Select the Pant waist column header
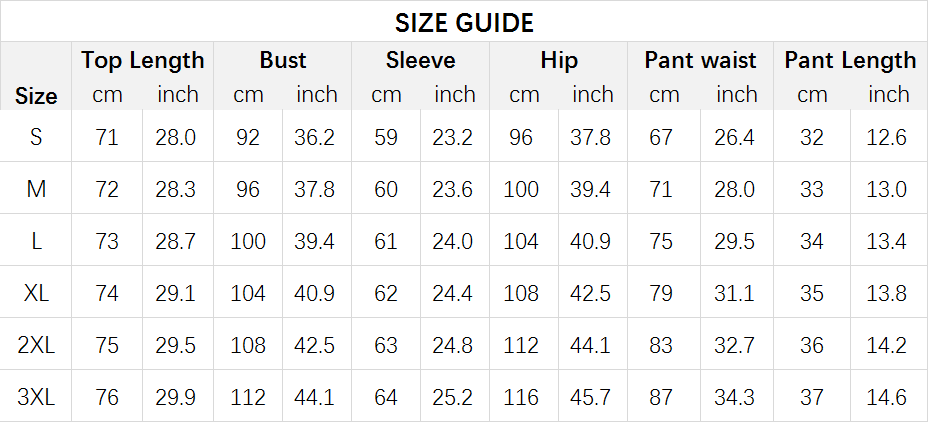Image resolution: width=928 pixels, height=423 pixels. click(x=700, y=60)
